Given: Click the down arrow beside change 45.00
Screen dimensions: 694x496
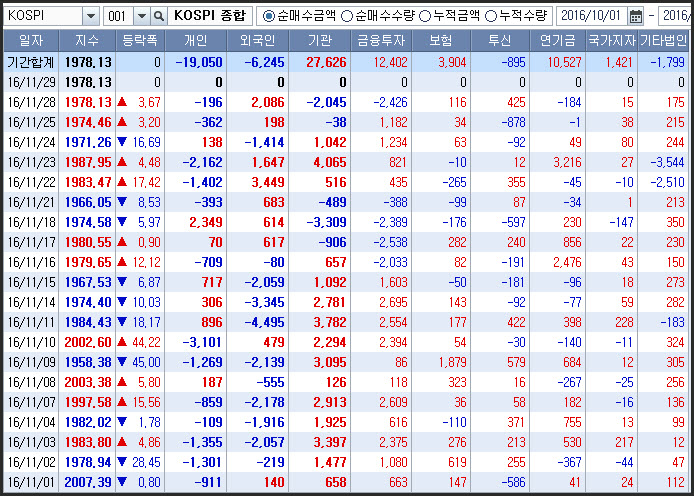Looking at the screenshot, I should pos(122,362).
